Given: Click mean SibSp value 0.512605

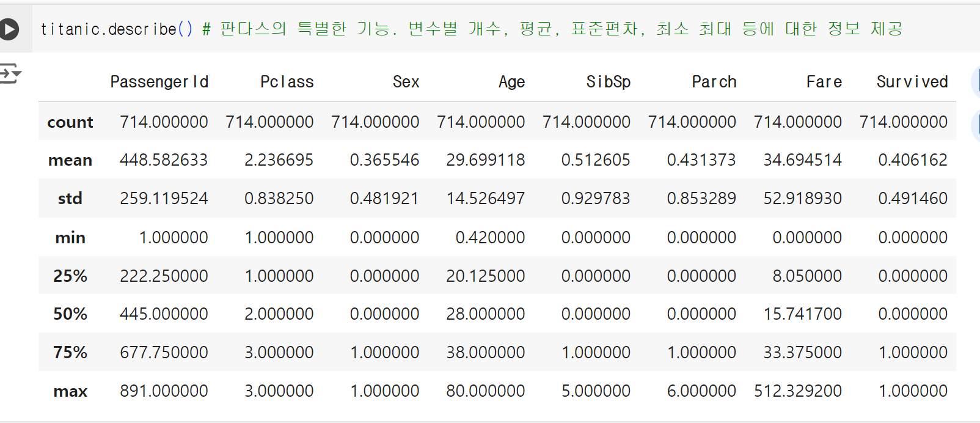Looking at the screenshot, I should 596,160.
